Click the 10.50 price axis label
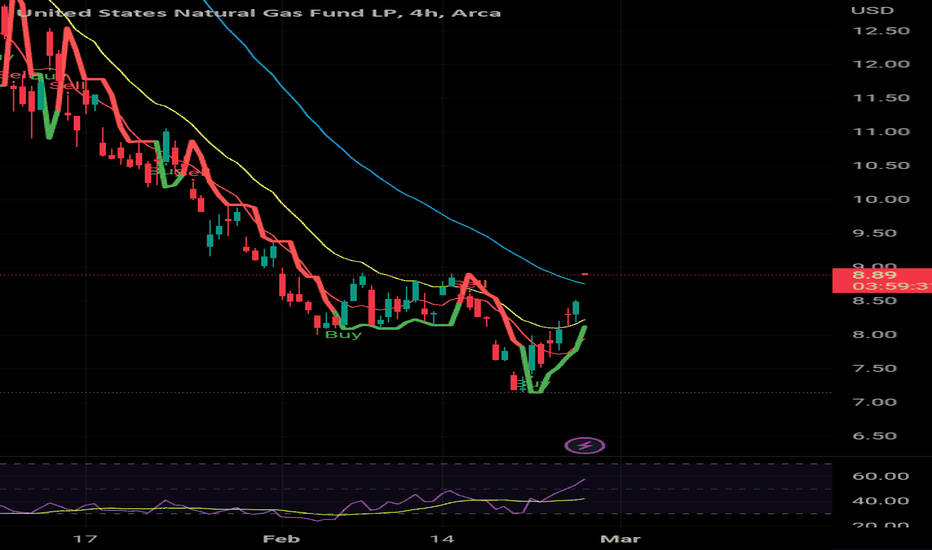 pyautogui.click(x=881, y=166)
